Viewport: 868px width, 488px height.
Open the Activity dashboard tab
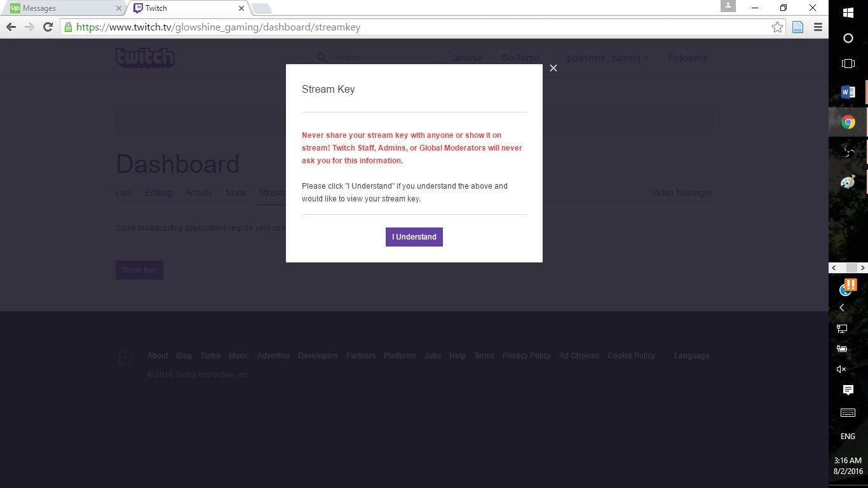(x=199, y=193)
